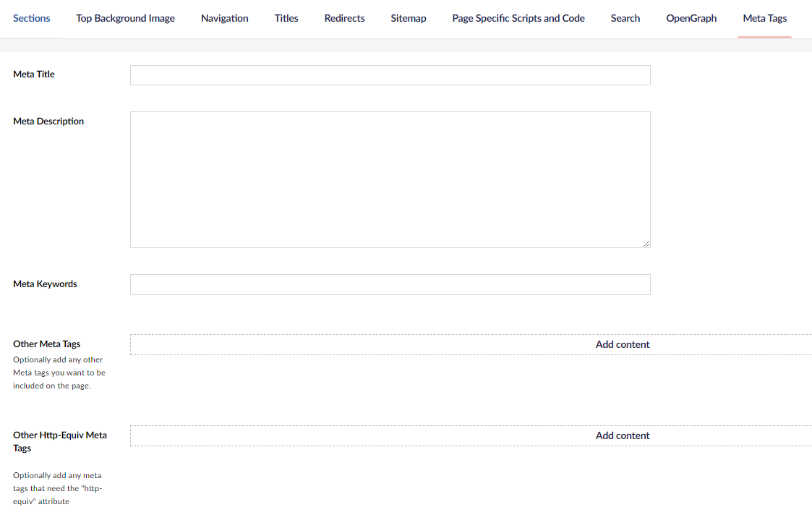Click the Meta Title field label

[34, 74]
